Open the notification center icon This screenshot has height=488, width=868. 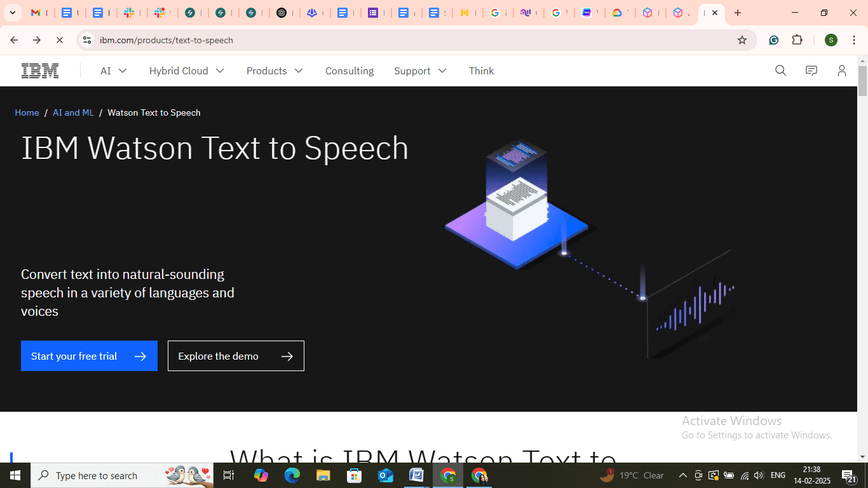(850, 475)
